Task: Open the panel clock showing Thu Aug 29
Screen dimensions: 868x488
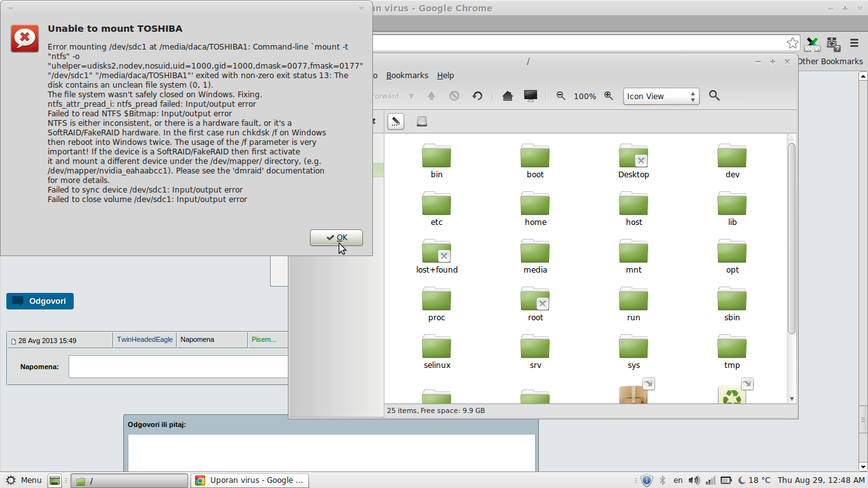Action: tap(821, 480)
